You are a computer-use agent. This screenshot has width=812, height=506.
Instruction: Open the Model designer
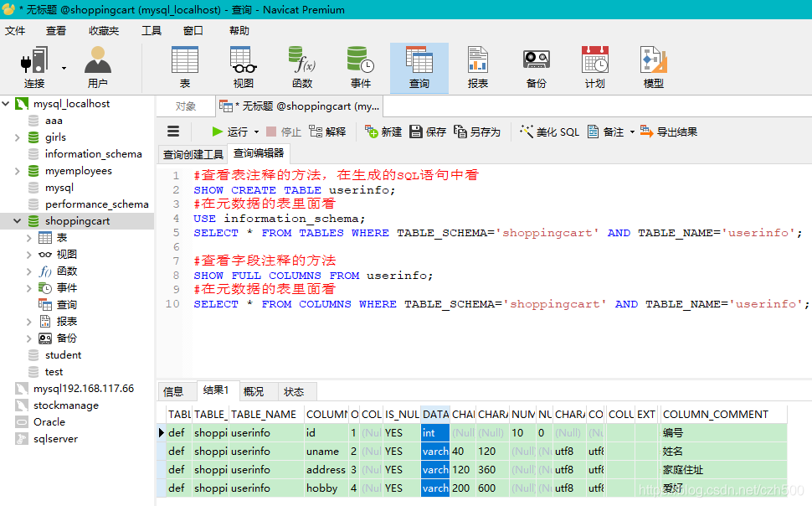point(654,67)
